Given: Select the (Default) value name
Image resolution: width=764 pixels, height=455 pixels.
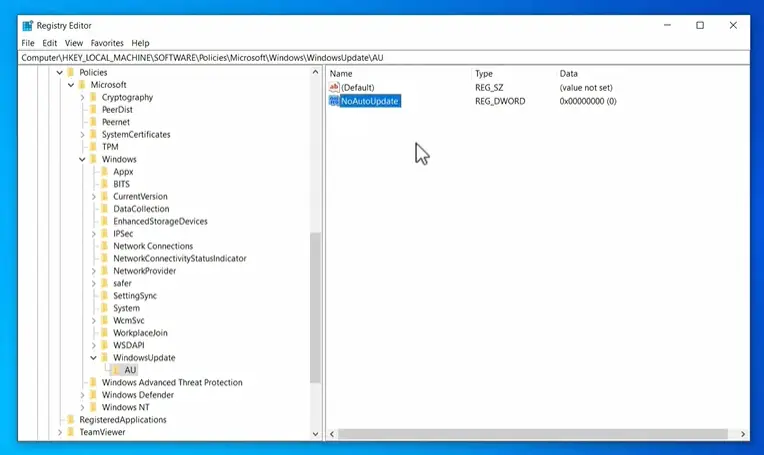Looking at the screenshot, I should coord(358,88).
